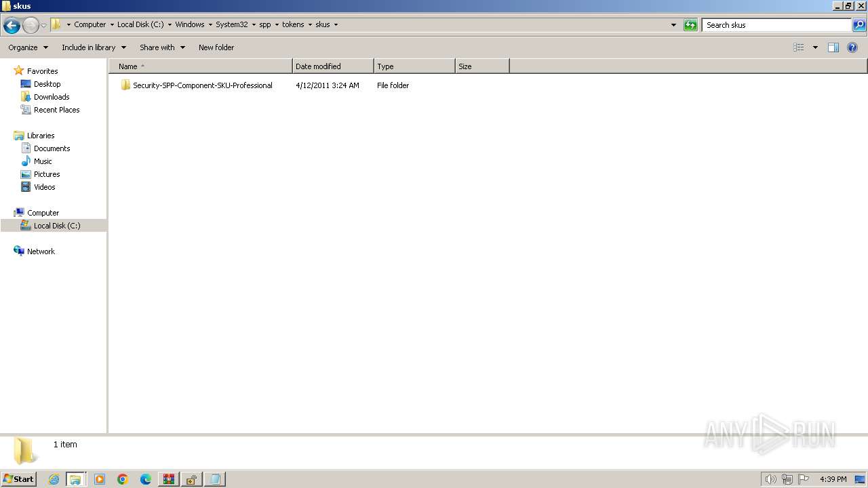Sort by the Size column header
Image resolution: width=868 pixels, height=488 pixels.
pyautogui.click(x=482, y=66)
